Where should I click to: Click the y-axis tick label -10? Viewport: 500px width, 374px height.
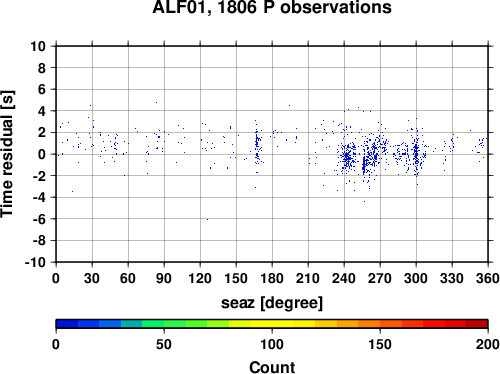click(x=35, y=263)
